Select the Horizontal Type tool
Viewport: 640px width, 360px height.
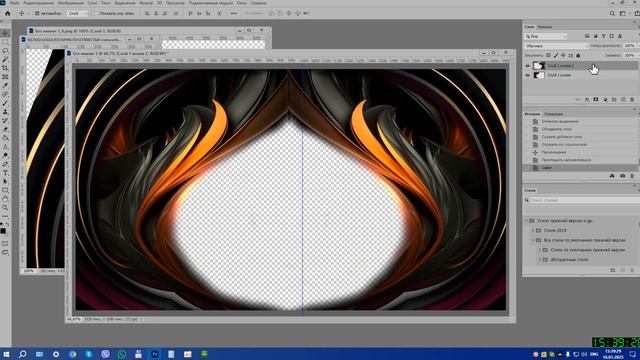[x=5, y=173]
